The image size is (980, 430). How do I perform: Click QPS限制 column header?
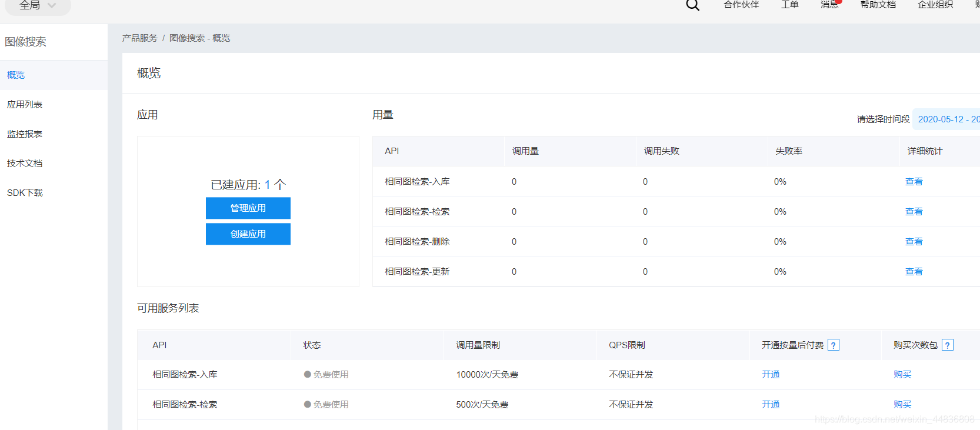point(627,345)
